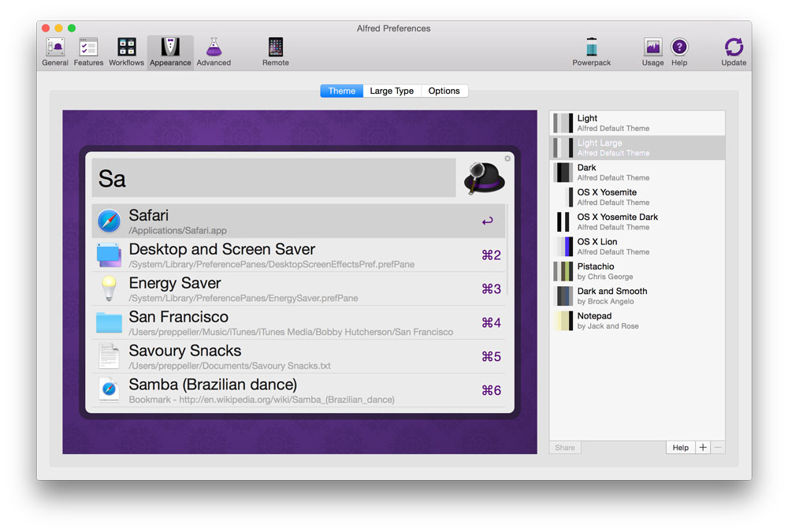Image resolution: width=788 pixels, height=532 pixels.
Task: Click the Help button below theme list
Action: (681, 448)
